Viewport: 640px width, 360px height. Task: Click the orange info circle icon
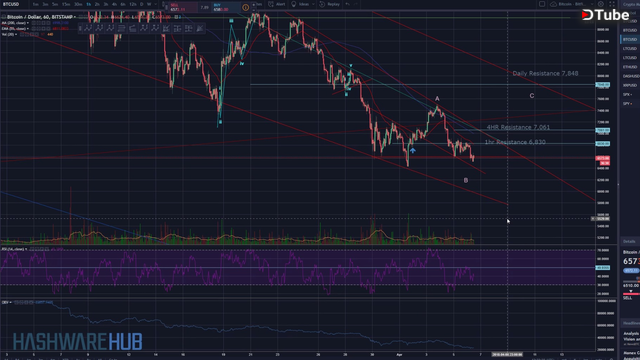(x=245, y=7)
